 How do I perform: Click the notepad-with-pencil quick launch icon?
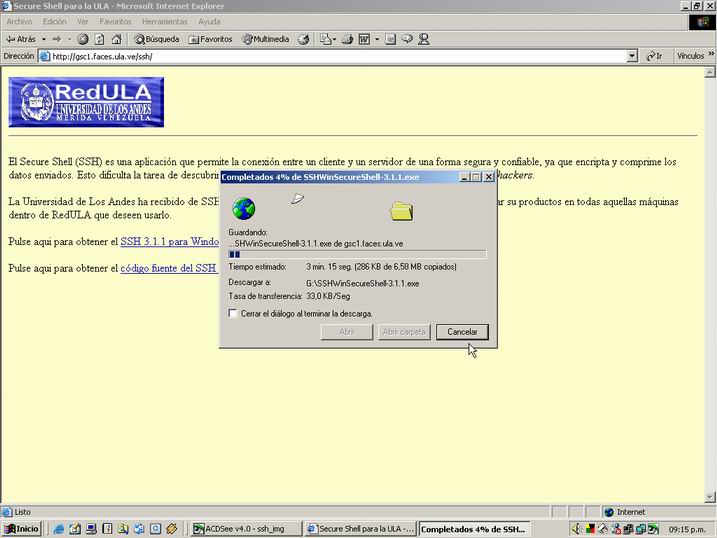(75, 529)
